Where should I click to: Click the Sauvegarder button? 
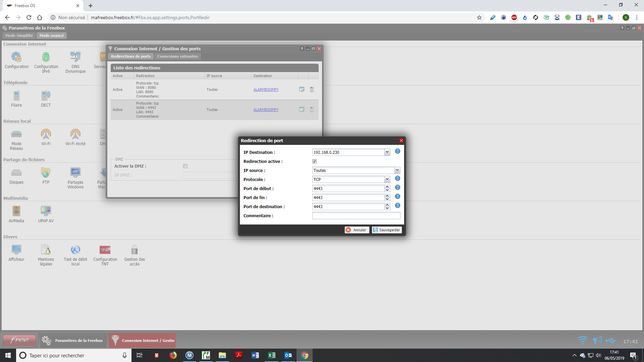[387, 230]
